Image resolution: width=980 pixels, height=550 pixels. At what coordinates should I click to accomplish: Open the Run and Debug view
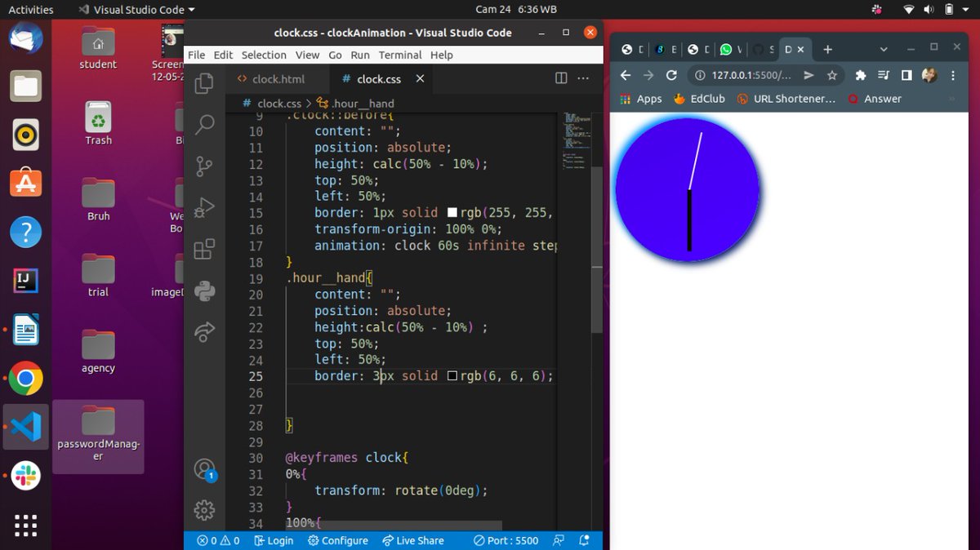204,207
